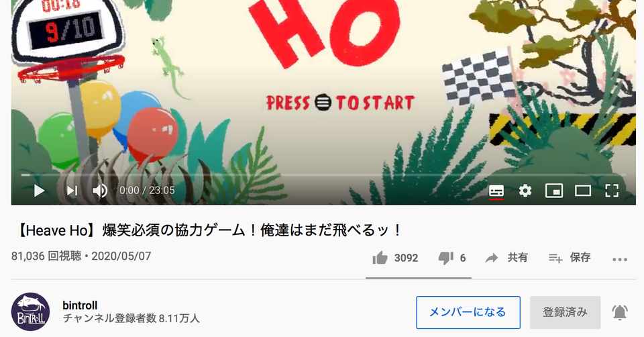Image resolution: width=644 pixels, height=337 pixels.
Task: Open the three-dot more actions menu
Action: coord(619,259)
